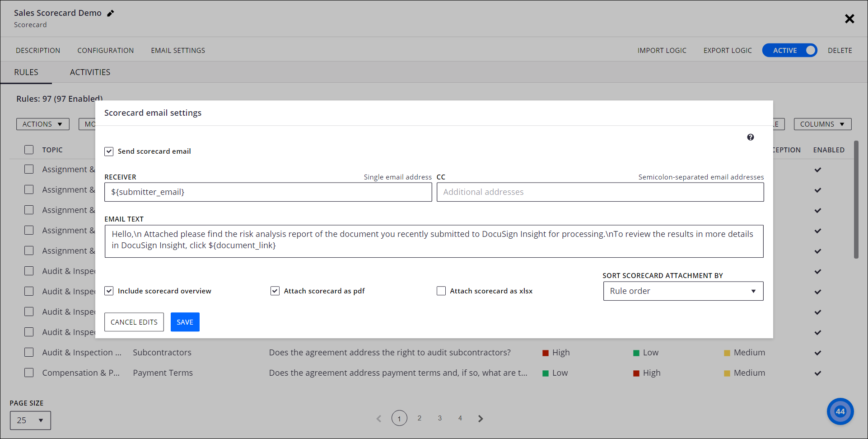Click the SAVE button

[x=185, y=322]
